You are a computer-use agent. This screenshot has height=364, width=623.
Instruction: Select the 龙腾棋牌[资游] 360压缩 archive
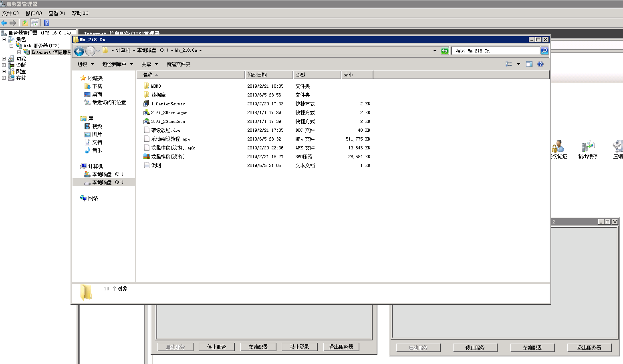pos(168,157)
